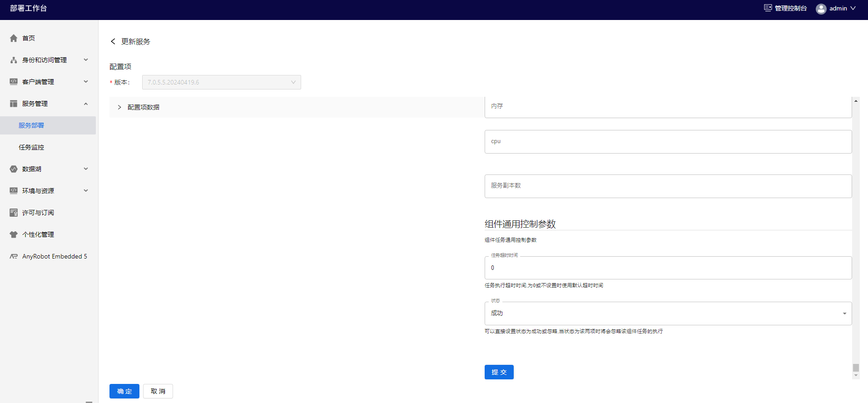Click the 组件通用控制参数 heading
Screen dimensions: 868x403
pyautogui.click(x=520, y=224)
